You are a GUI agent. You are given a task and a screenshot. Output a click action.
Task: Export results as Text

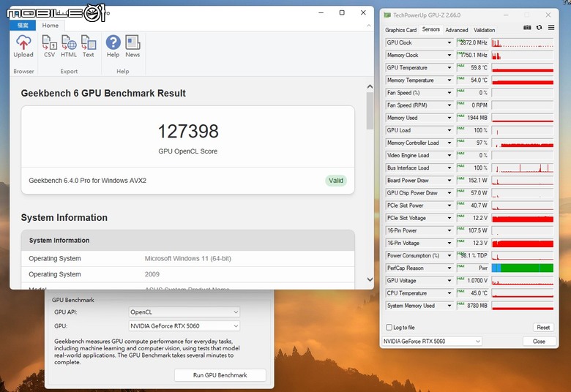click(x=88, y=46)
